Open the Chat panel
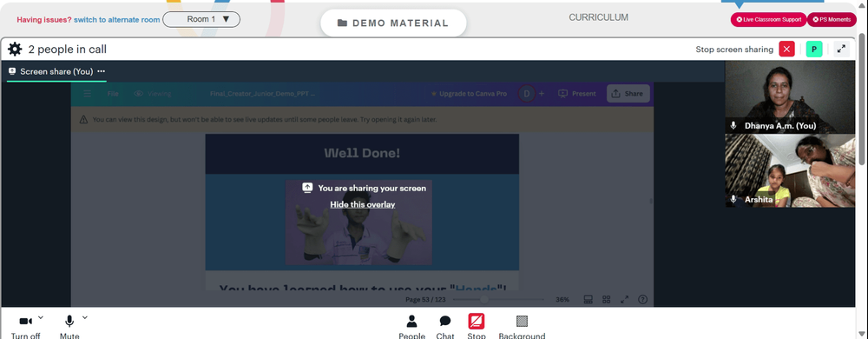The height and width of the screenshot is (339, 868). pyautogui.click(x=445, y=326)
